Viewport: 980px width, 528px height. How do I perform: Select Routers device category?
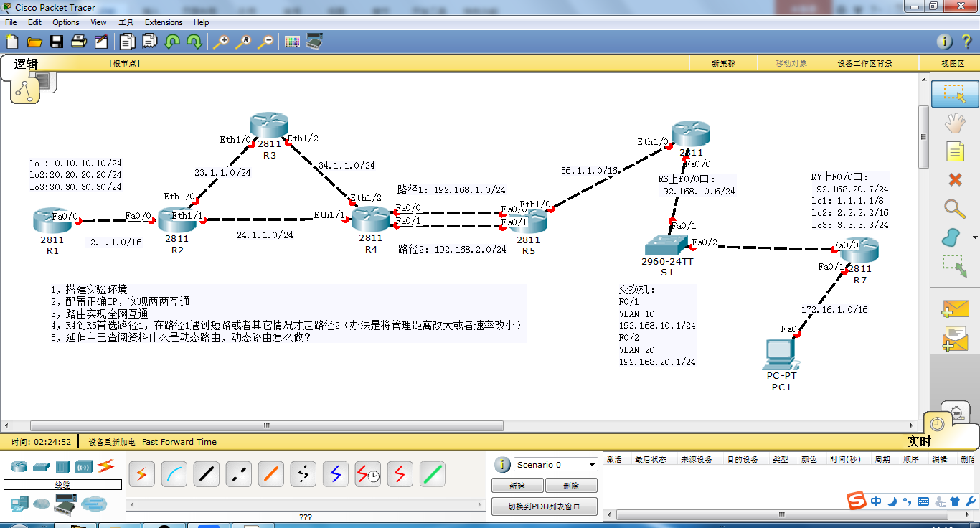pyautogui.click(x=19, y=467)
